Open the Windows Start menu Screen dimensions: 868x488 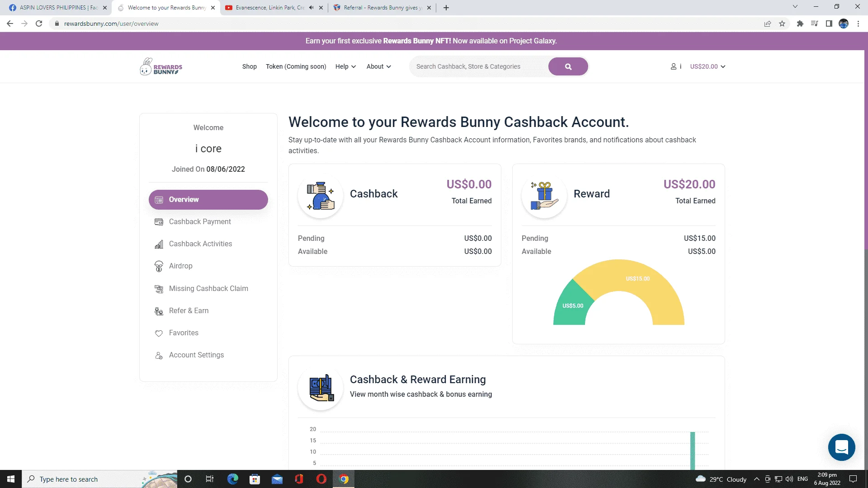11,479
